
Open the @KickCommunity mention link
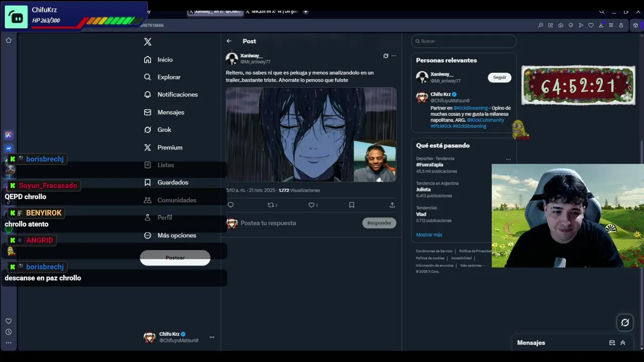(486, 120)
